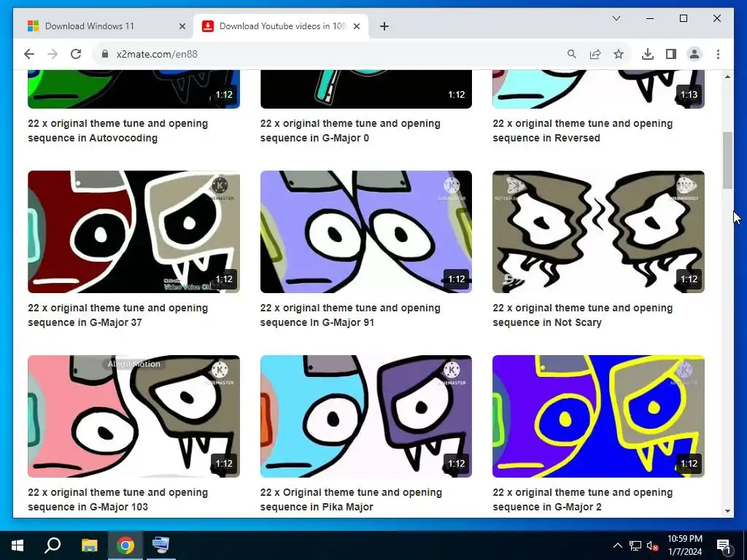Click the title ending in G-Major 2
Screen dimensions: 747x560
tap(583, 499)
